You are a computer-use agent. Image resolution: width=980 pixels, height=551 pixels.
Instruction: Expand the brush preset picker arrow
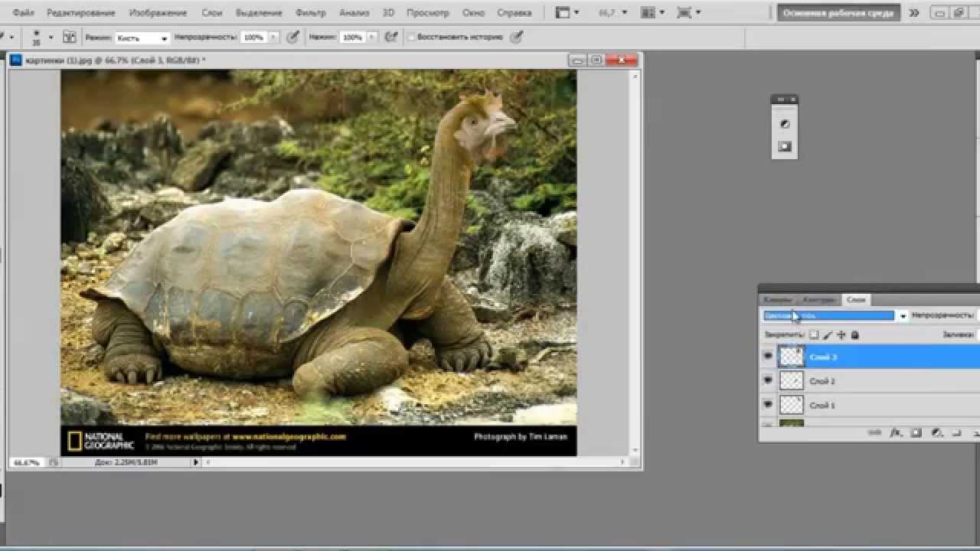[51, 37]
